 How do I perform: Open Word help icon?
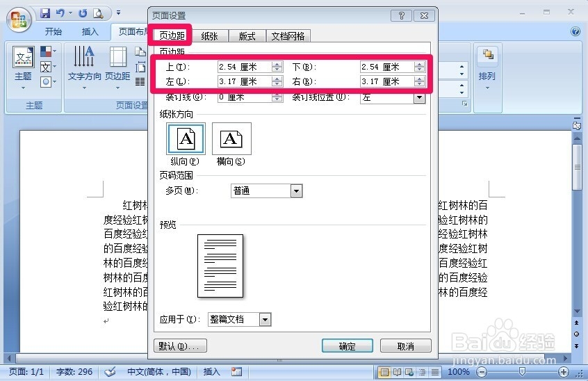(x=575, y=31)
